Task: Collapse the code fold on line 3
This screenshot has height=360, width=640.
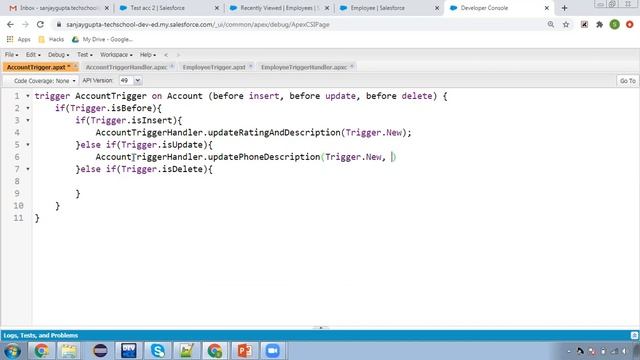Action: pos(28,120)
